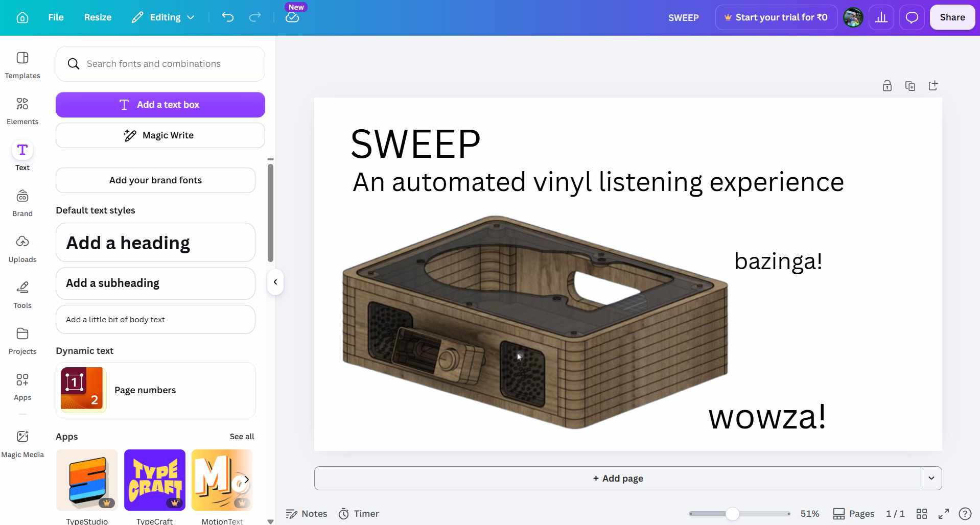Collapse the side panel with chevron

[x=275, y=282]
